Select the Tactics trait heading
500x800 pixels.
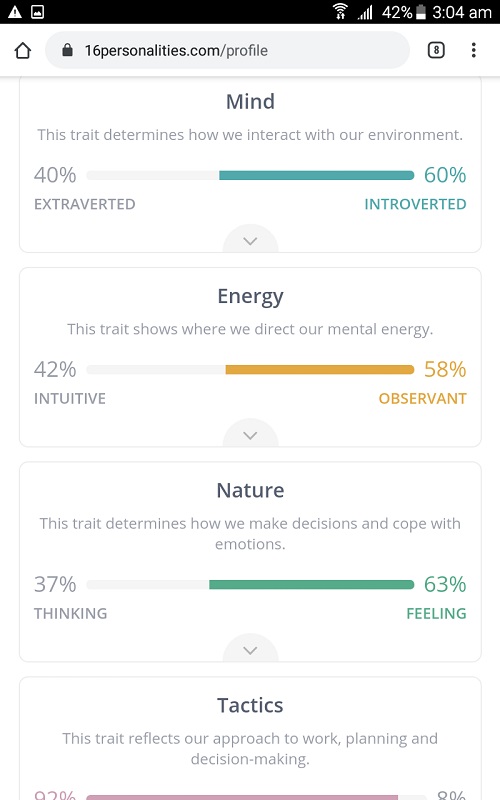click(x=250, y=706)
